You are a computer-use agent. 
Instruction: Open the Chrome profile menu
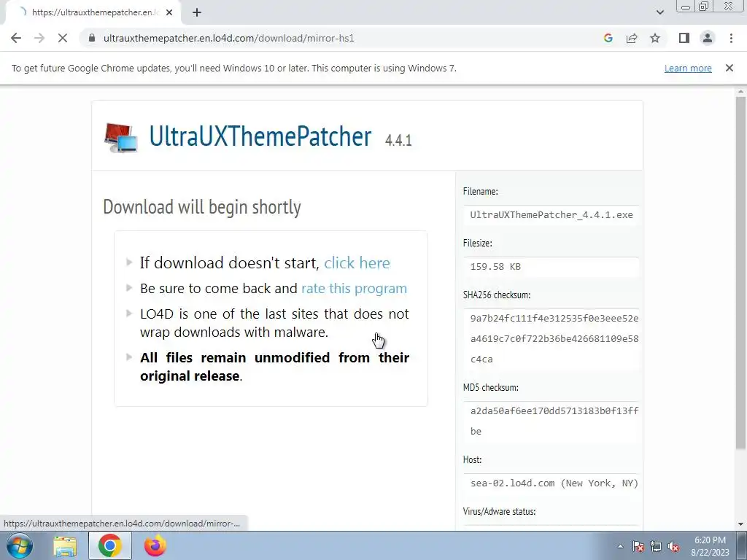point(708,38)
